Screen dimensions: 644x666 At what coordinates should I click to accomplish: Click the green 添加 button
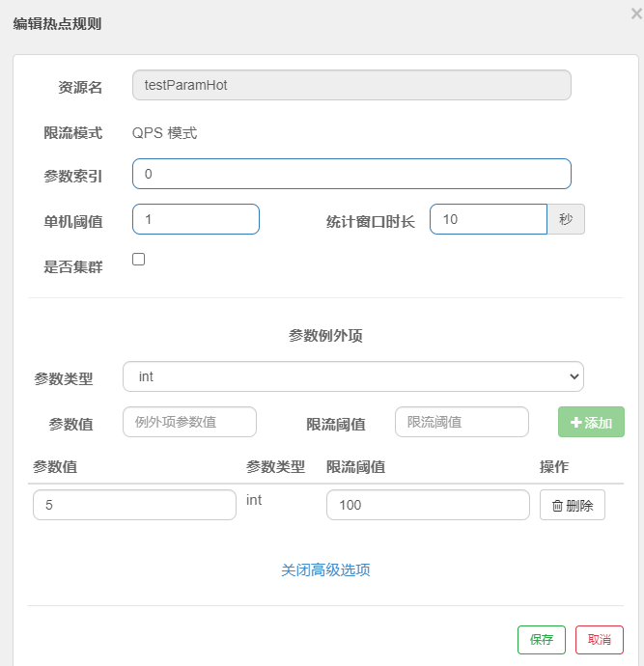(x=591, y=422)
